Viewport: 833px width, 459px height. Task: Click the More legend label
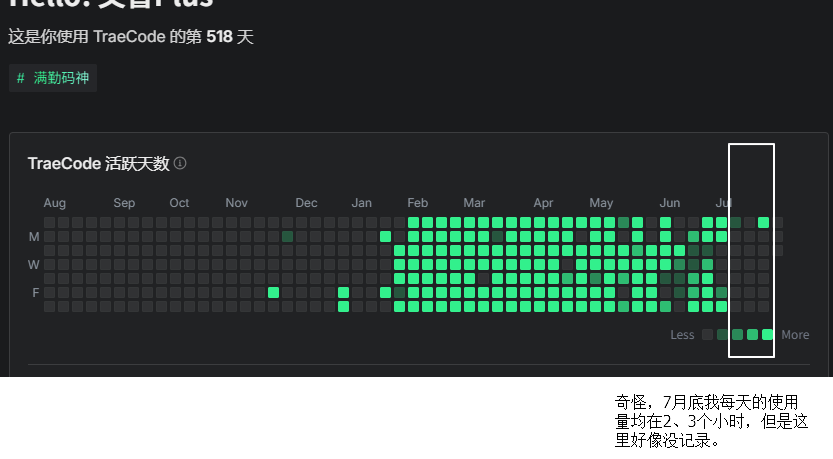[x=795, y=335]
